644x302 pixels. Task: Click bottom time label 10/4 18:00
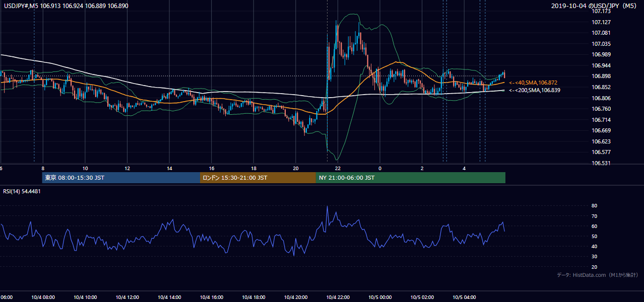(254, 297)
